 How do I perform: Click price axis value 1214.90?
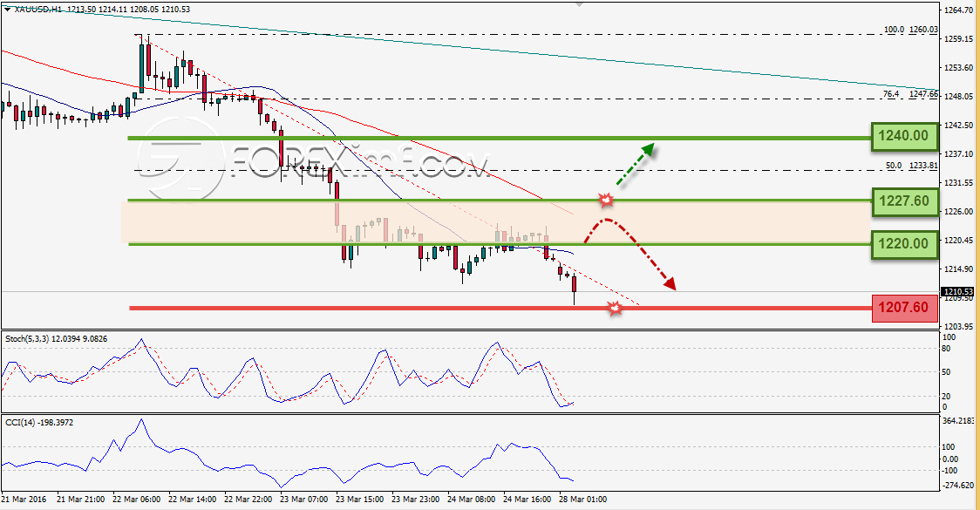coord(958,269)
